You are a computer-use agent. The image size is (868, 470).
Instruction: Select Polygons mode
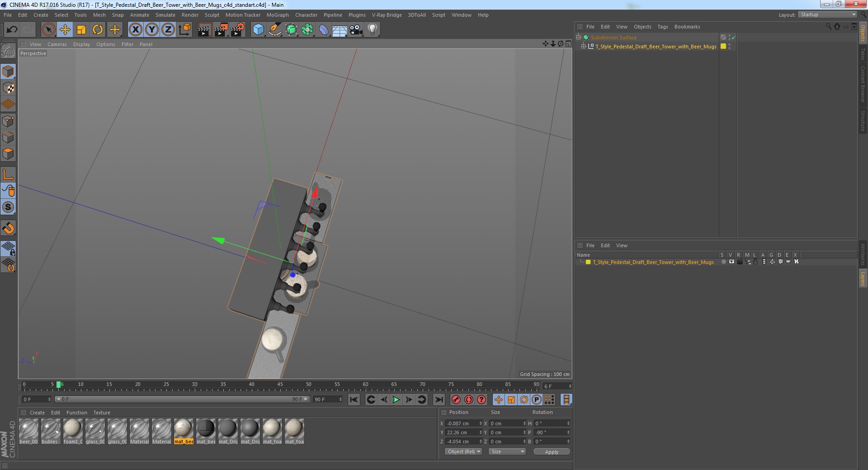[8, 154]
